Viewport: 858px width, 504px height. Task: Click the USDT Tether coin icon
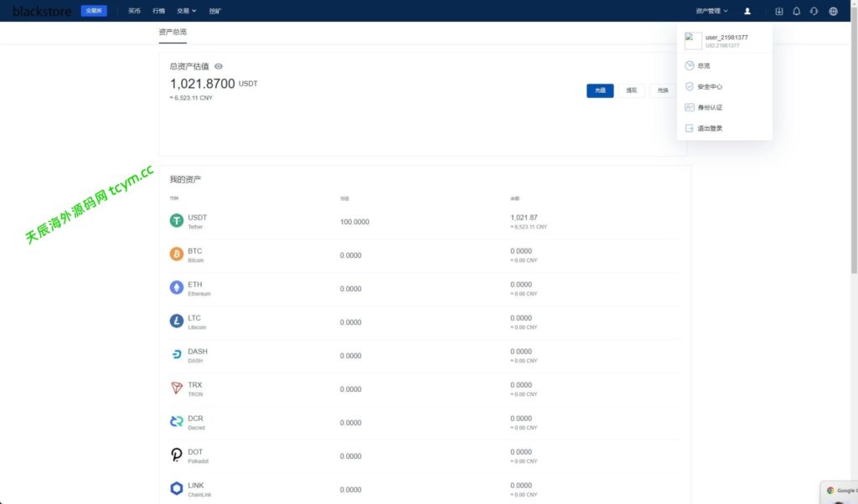point(177,221)
